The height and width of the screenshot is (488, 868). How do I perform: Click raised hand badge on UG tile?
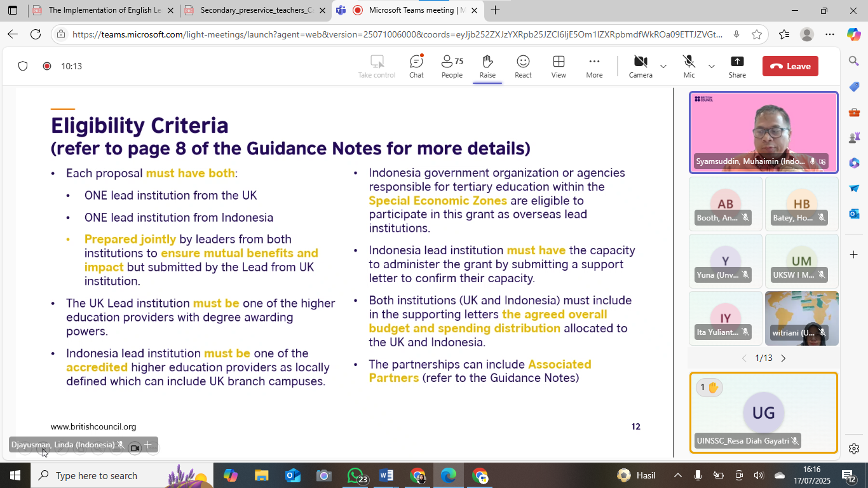(x=709, y=387)
